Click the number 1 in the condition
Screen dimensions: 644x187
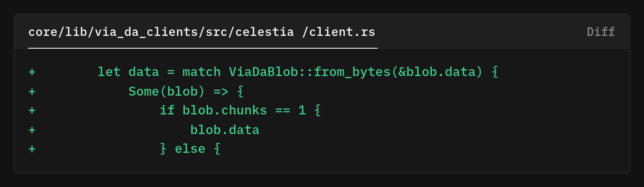302,111
